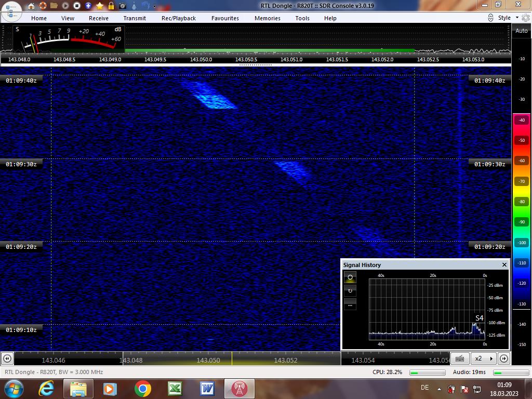Click the waterfall splitter handle dots
The height and width of the screenshot is (399, 532).
256,64
